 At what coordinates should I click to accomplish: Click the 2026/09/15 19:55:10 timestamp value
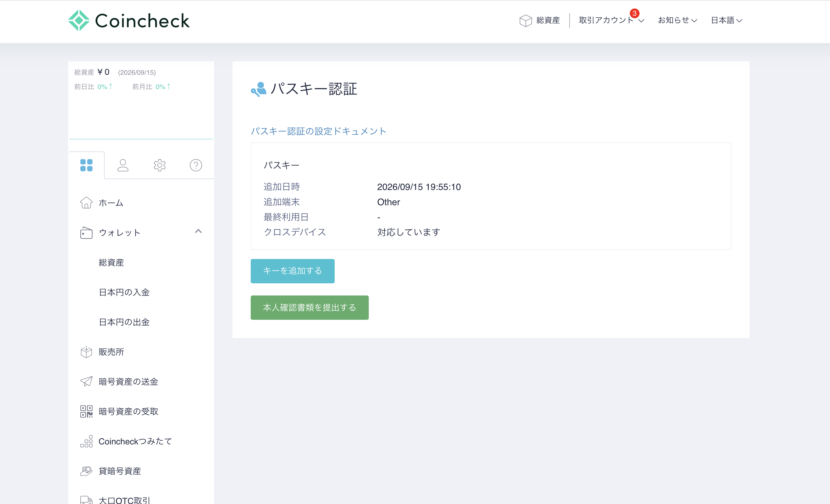(x=419, y=187)
